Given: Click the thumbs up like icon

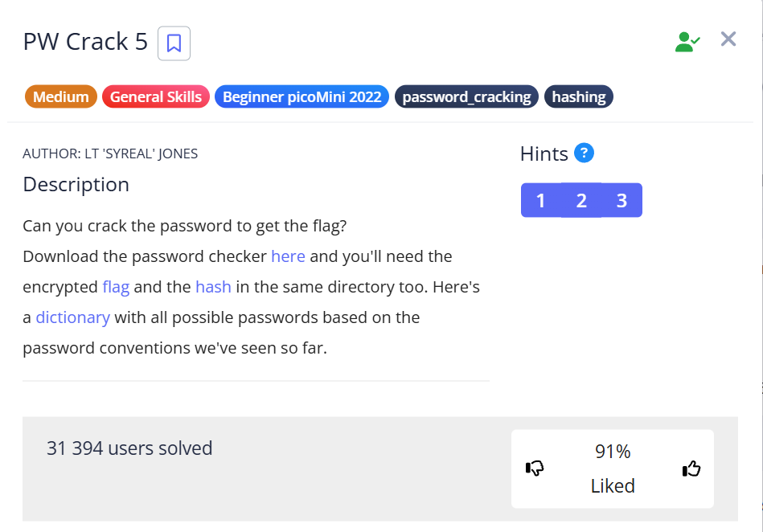Looking at the screenshot, I should [x=691, y=469].
